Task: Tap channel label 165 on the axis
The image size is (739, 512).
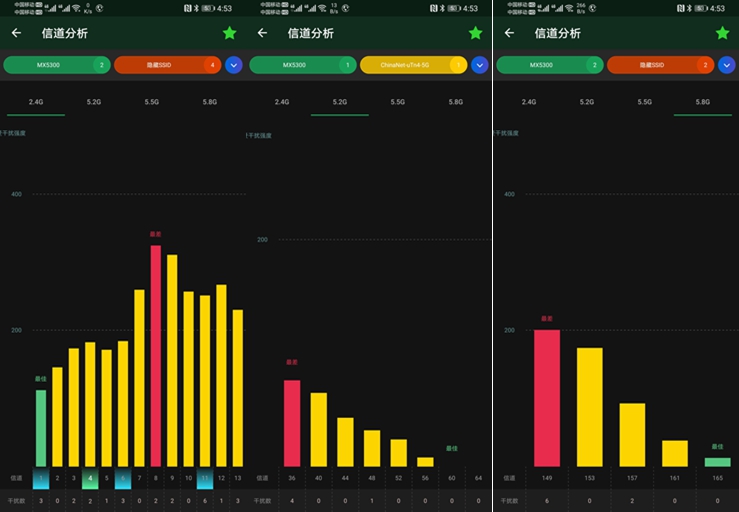Action: pos(717,478)
